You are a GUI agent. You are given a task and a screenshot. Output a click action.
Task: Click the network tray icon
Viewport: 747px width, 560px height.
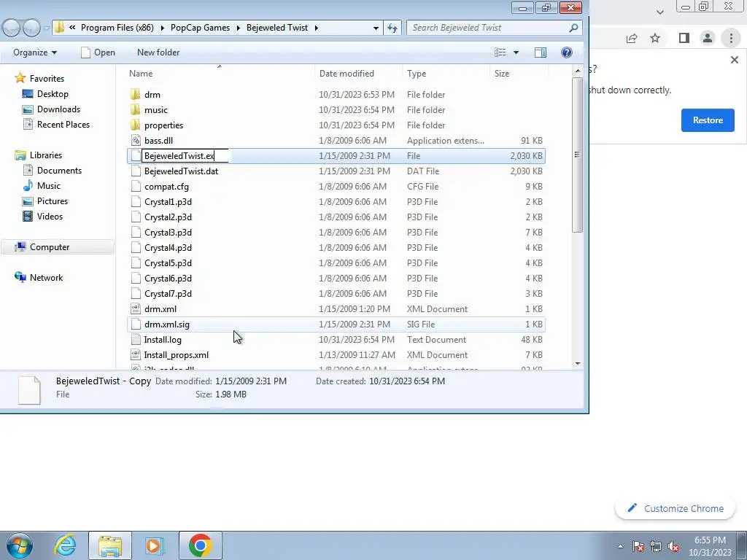point(656,547)
